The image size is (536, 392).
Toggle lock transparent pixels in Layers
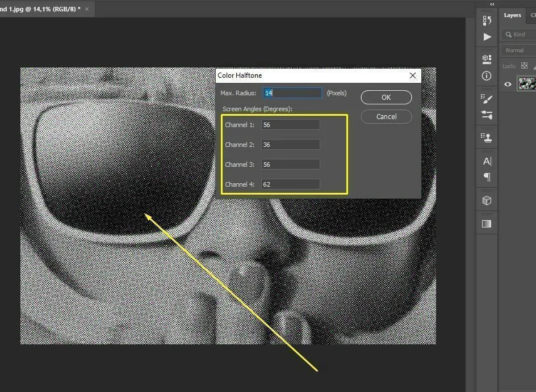click(524, 66)
